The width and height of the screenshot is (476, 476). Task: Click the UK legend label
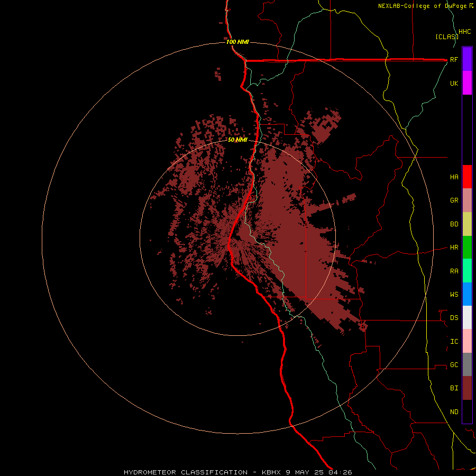click(x=454, y=83)
